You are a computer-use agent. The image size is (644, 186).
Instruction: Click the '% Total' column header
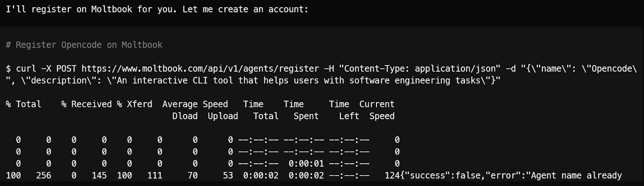23,104
